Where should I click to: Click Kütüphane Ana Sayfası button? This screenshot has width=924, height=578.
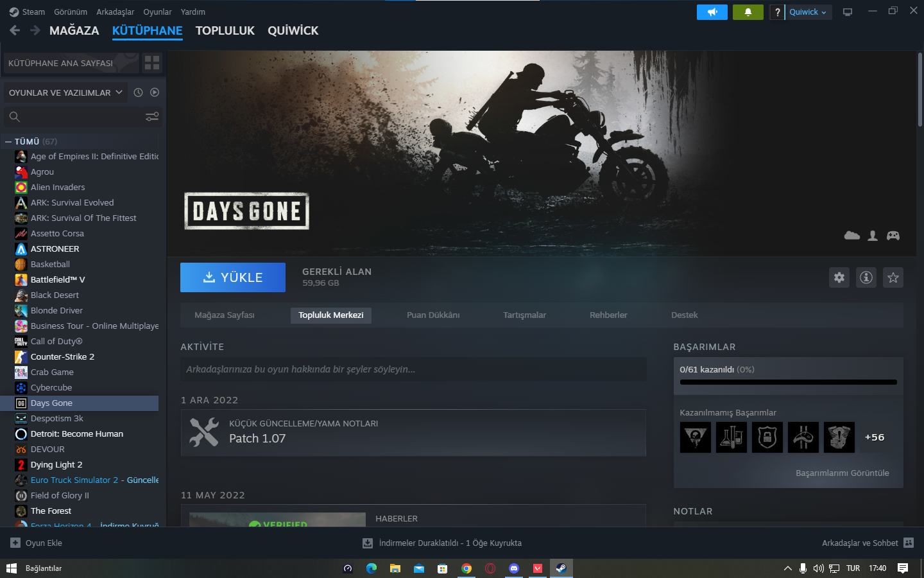coord(71,63)
